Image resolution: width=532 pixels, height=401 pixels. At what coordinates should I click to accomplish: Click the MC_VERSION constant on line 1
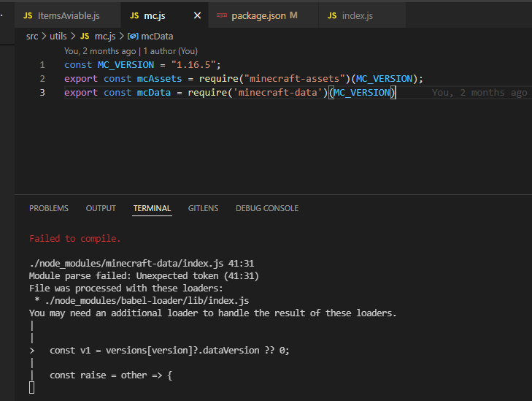coord(126,65)
